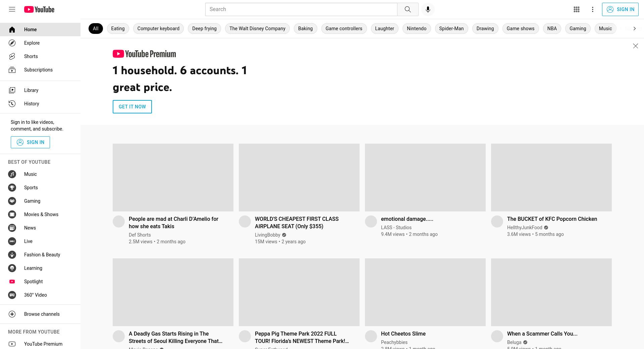Open KFC Popcorn Chicken video thumbnail
Viewport: 644px width, 349px height.
(551, 178)
